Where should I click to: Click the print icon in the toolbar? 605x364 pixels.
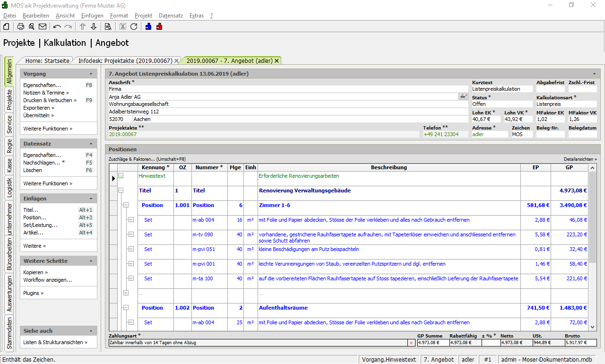pos(21,26)
